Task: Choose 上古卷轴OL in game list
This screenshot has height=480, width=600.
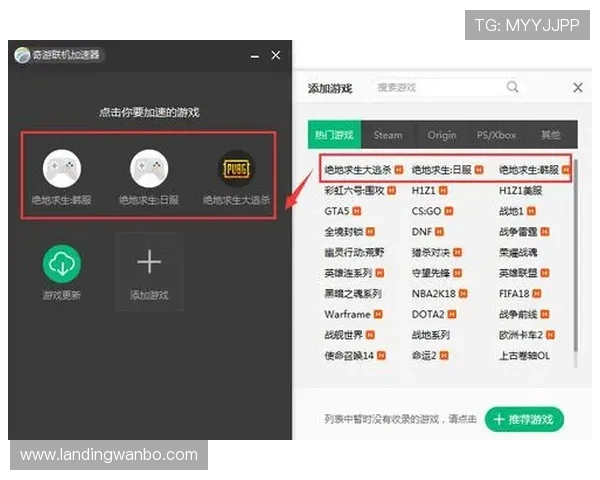Action: [524, 356]
